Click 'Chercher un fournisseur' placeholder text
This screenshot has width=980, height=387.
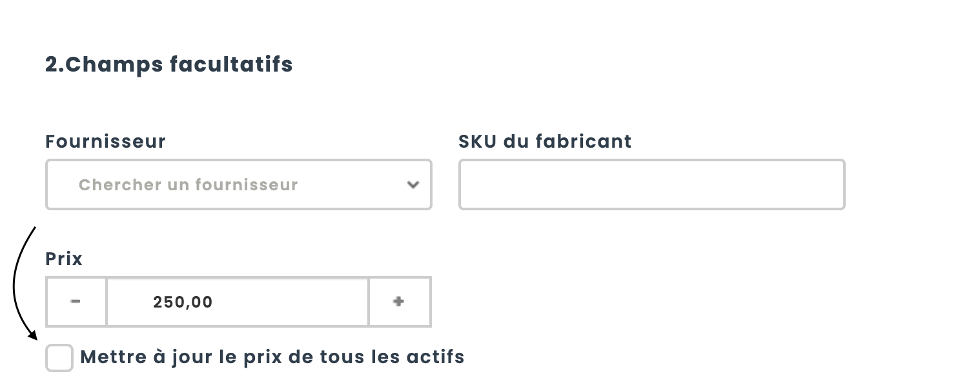[188, 185]
